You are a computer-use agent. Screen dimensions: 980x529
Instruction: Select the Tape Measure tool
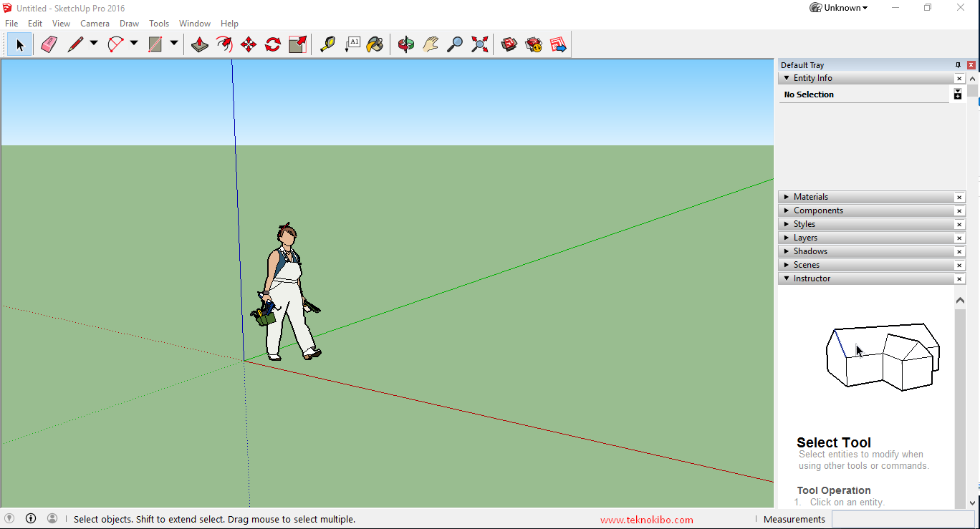pyautogui.click(x=327, y=44)
